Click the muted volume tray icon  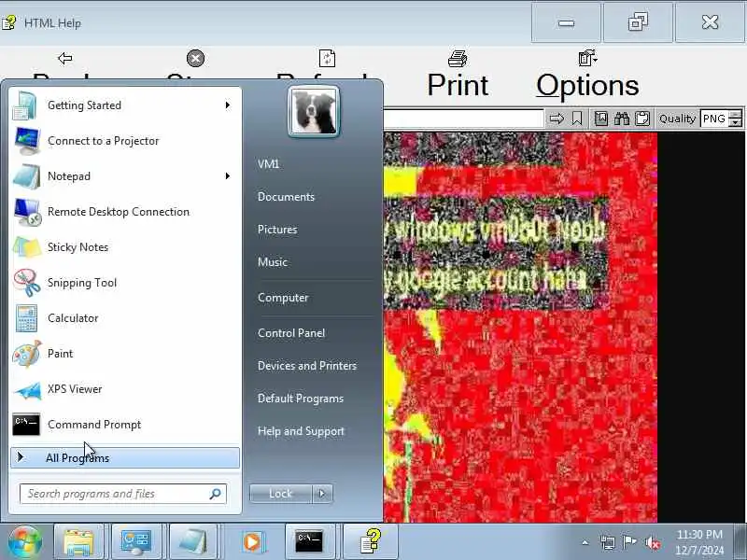pos(653,542)
